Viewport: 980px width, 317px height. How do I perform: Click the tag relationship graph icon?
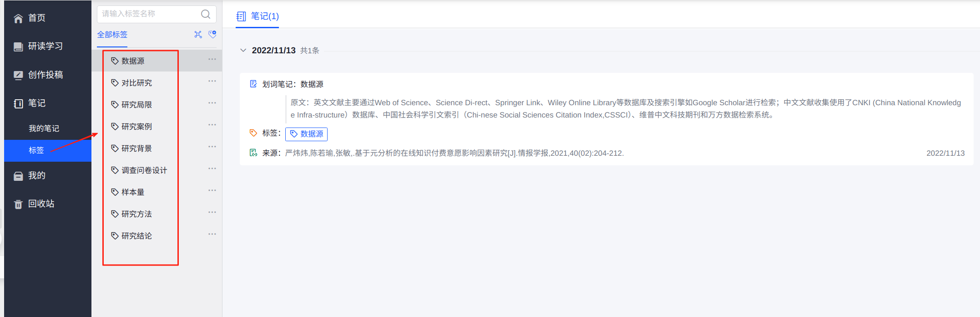click(x=198, y=35)
